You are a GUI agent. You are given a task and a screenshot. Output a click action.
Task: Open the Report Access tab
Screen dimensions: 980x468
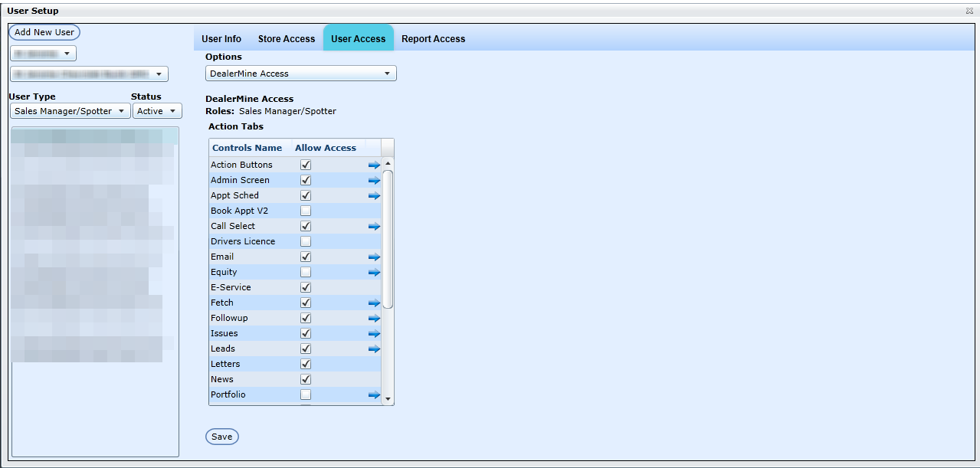pos(433,38)
